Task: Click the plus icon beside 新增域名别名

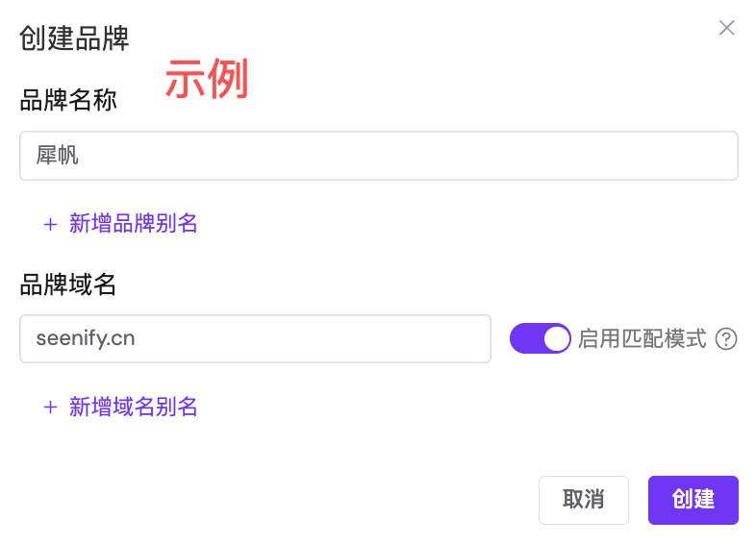Action: tap(50, 407)
